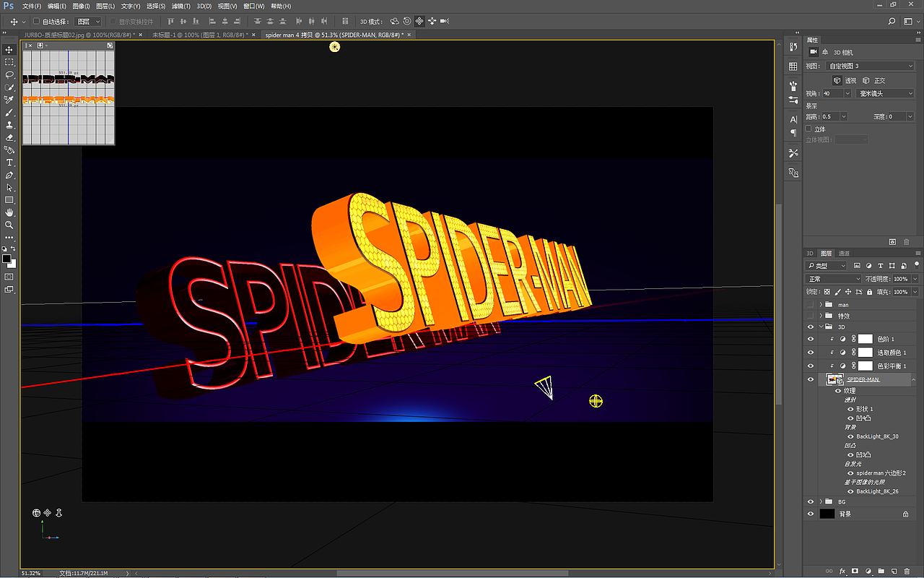
Task: Expand the 特效 layer group
Action: click(821, 316)
